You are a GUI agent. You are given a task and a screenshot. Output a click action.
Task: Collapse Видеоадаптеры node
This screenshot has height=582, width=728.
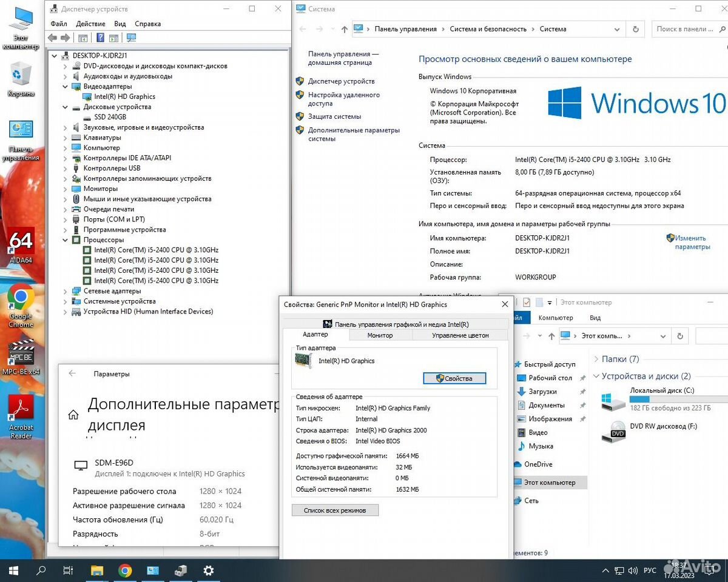point(66,86)
